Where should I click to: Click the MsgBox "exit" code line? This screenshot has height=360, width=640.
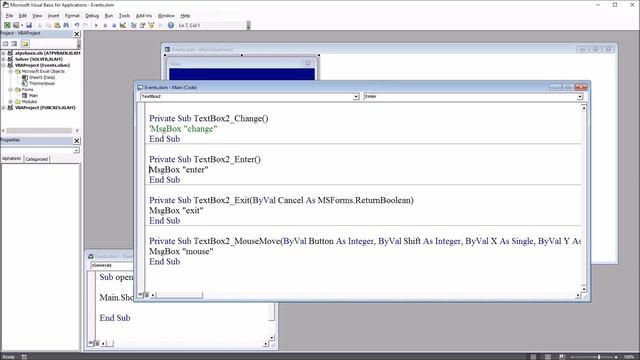[176, 211]
